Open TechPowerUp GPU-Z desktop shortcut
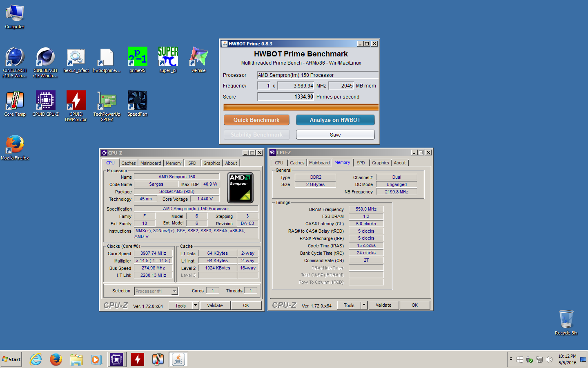This screenshot has width=588, height=368. (107, 106)
